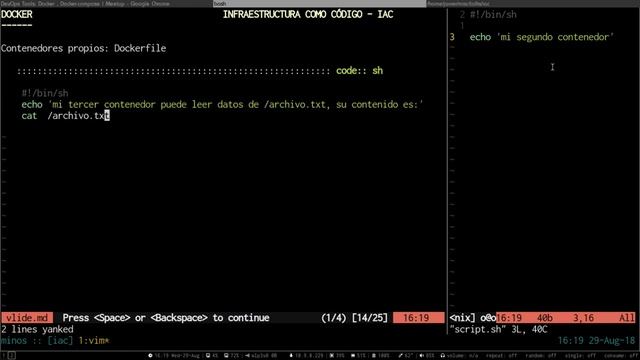The width and height of the screenshot is (640, 360).
Task: Click the IP address entry in bottom system bar
Action: [x=307, y=356]
